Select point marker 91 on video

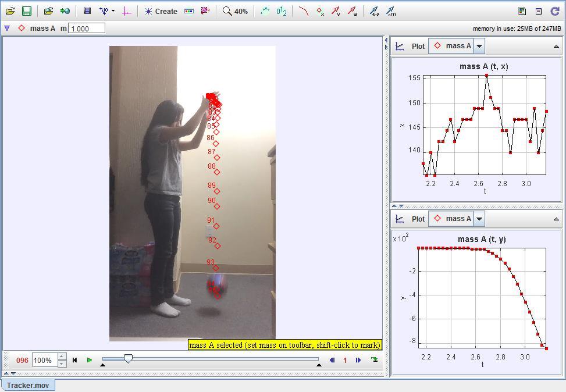coord(216,226)
